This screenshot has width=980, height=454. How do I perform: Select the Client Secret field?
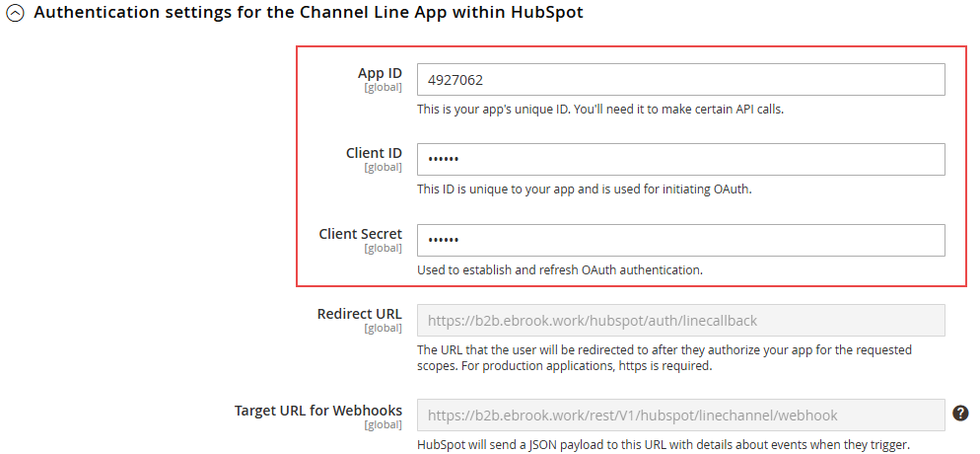[680, 240]
